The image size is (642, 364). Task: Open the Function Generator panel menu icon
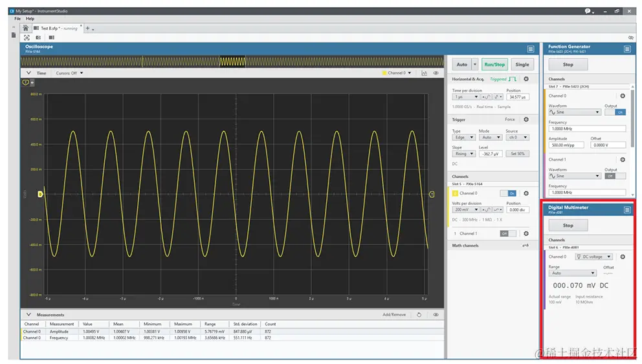(x=627, y=49)
